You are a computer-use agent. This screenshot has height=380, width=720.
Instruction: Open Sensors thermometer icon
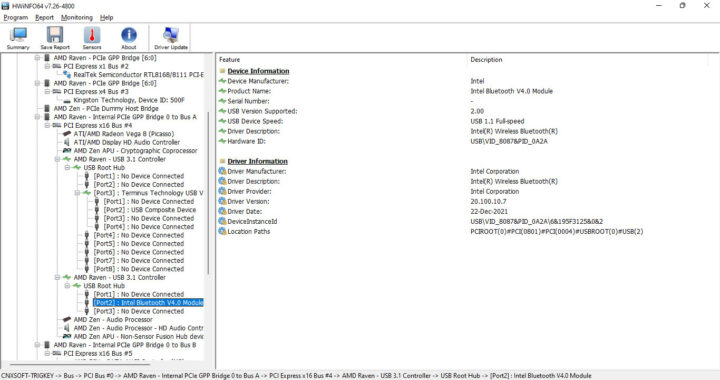coord(92,38)
